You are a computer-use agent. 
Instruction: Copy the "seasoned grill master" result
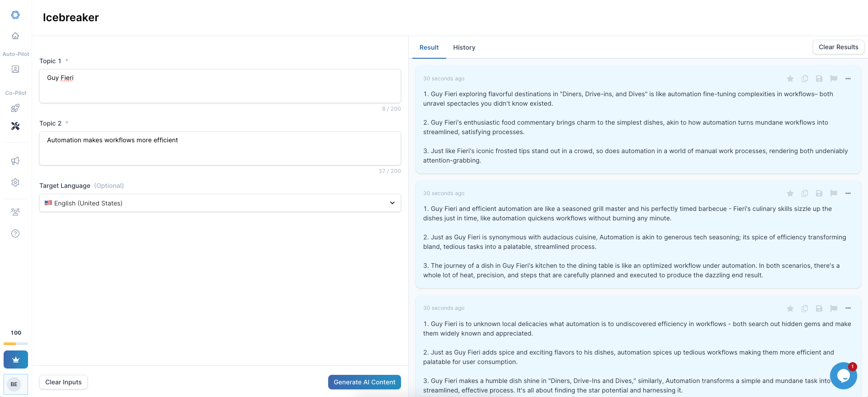805,193
